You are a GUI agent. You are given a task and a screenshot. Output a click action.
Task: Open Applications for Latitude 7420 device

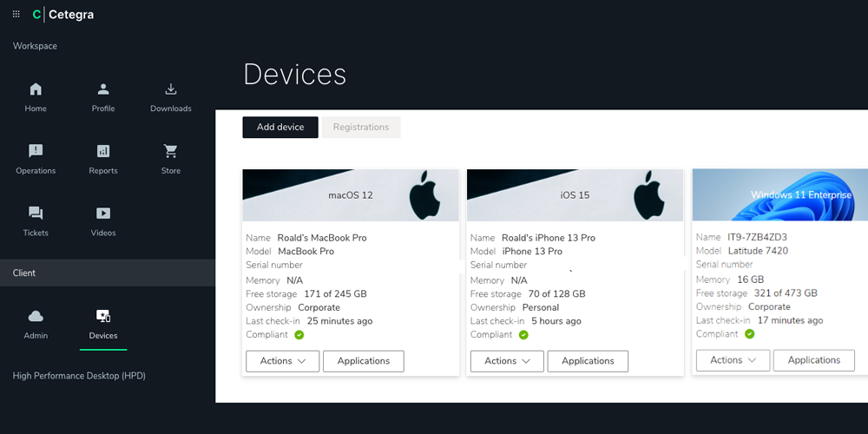(814, 360)
